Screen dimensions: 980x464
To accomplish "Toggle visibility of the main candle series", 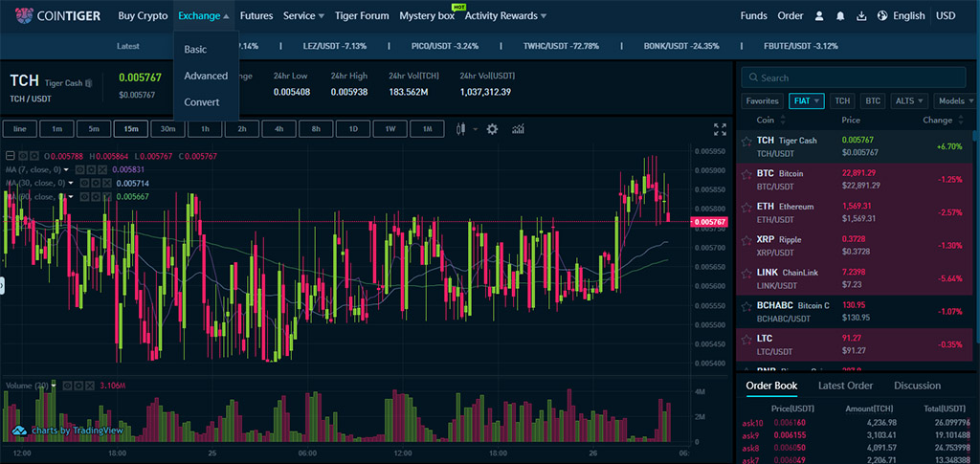I will [21, 156].
